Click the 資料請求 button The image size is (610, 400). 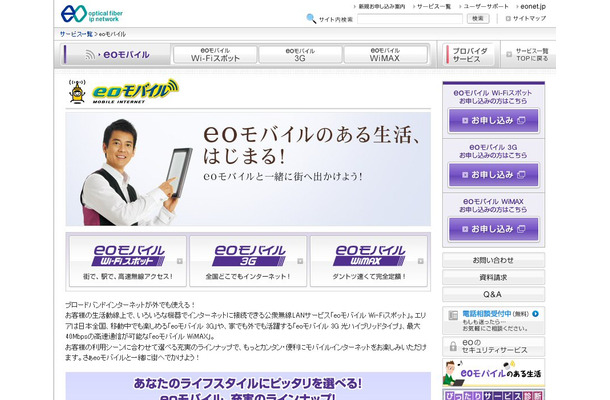tap(493, 277)
